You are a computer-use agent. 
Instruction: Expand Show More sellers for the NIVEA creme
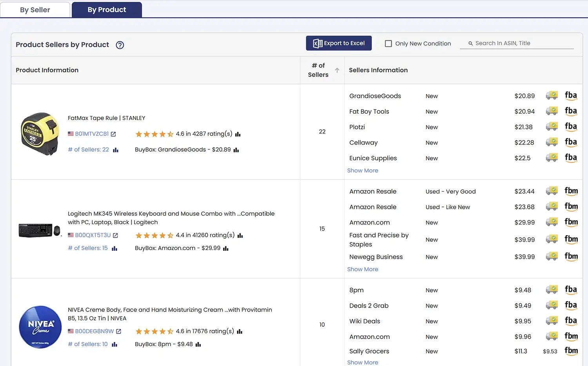[x=363, y=362]
